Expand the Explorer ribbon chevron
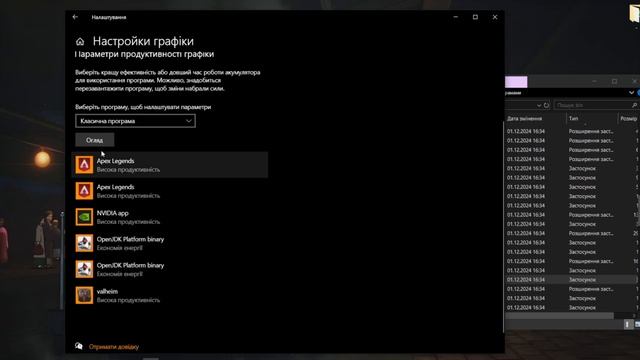Screen dimensions: 640x360 click(631, 93)
